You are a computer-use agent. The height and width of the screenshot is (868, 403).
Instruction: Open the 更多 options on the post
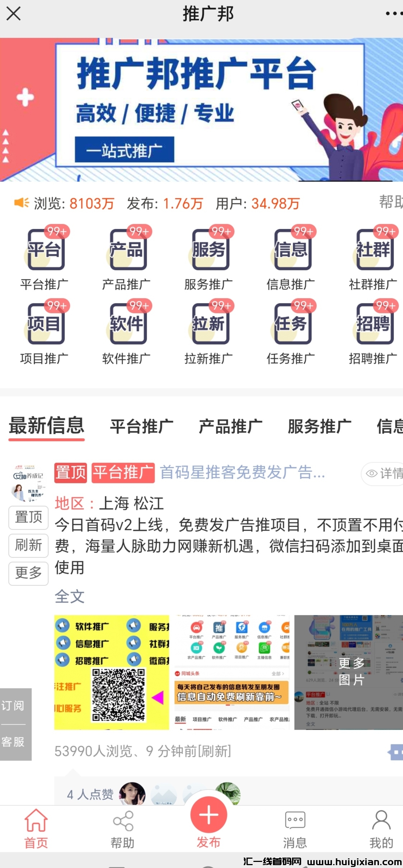(28, 573)
